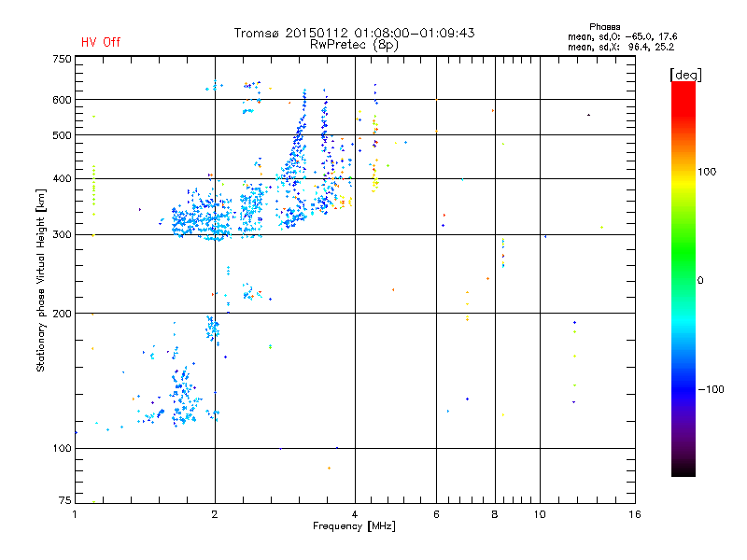This screenshot has height=560, width=747.
Task: Click the [deg] label above the colorbar
Action: 686,74
